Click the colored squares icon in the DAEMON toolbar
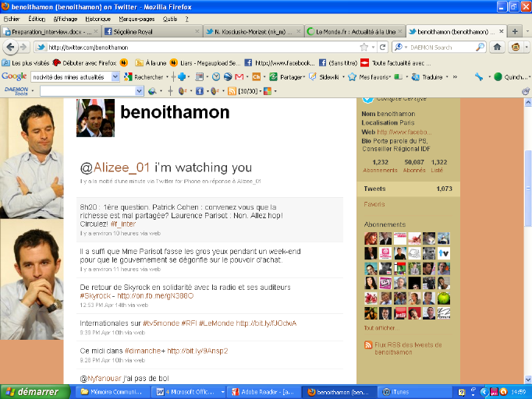The image size is (532, 399). tap(268, 91)
